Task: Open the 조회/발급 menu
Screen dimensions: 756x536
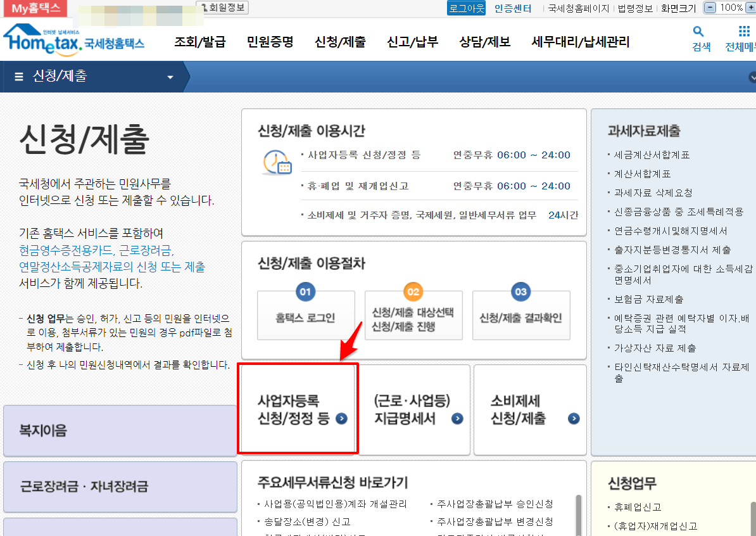Action: pyautogui.click(x=199, y=42)
